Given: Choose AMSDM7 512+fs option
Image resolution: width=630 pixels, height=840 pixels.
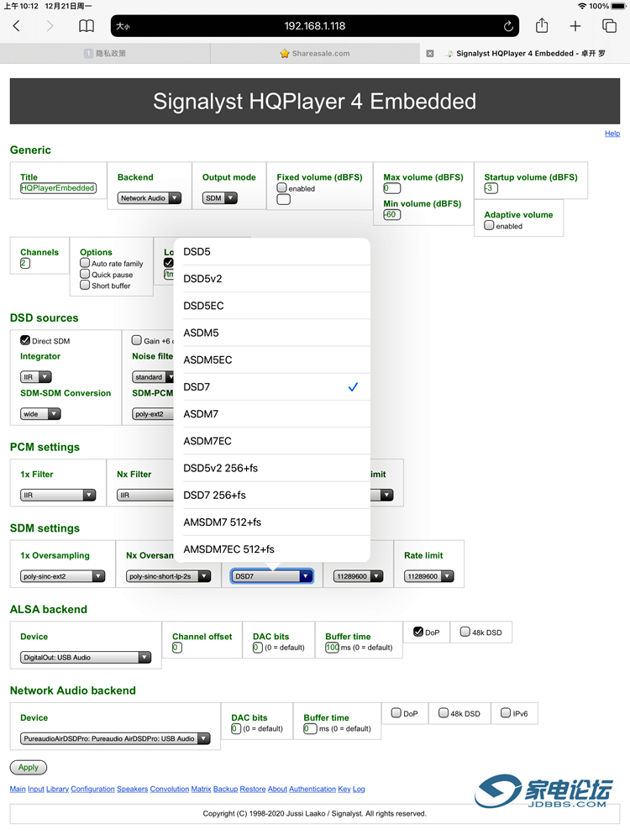Looking at the screenshot, I should [x=272, y=522].
